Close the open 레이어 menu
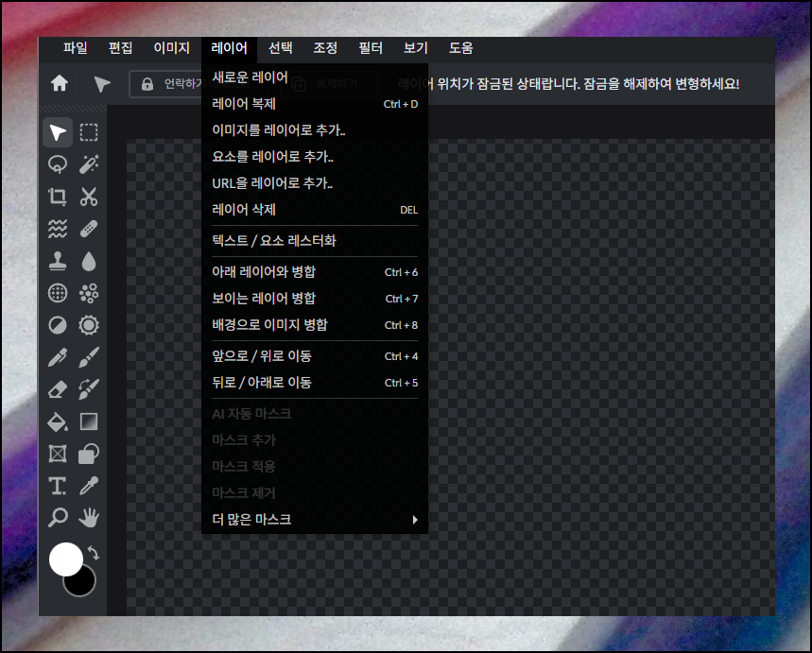 pos(230,48)
